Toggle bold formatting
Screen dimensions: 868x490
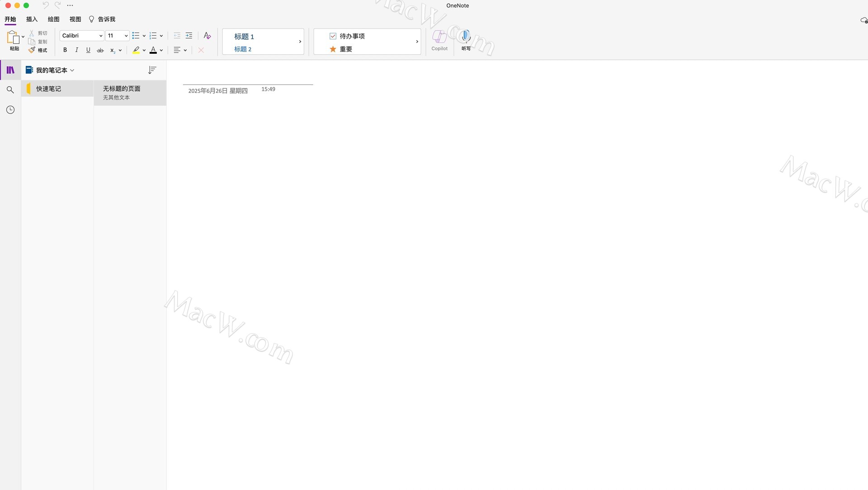[65, 50]
